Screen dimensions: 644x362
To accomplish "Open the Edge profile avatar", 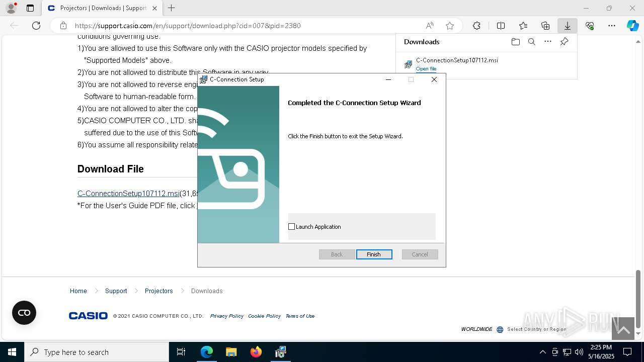I will (11, 8).
